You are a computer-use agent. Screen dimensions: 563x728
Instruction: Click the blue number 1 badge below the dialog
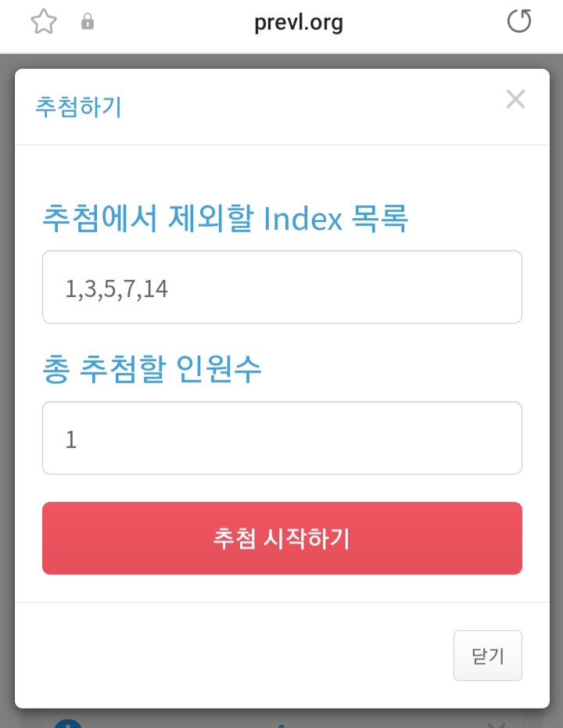pos(68,723)
